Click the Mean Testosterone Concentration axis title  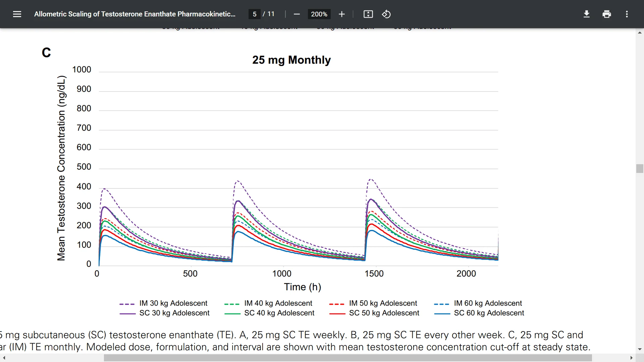click(61, 168)
